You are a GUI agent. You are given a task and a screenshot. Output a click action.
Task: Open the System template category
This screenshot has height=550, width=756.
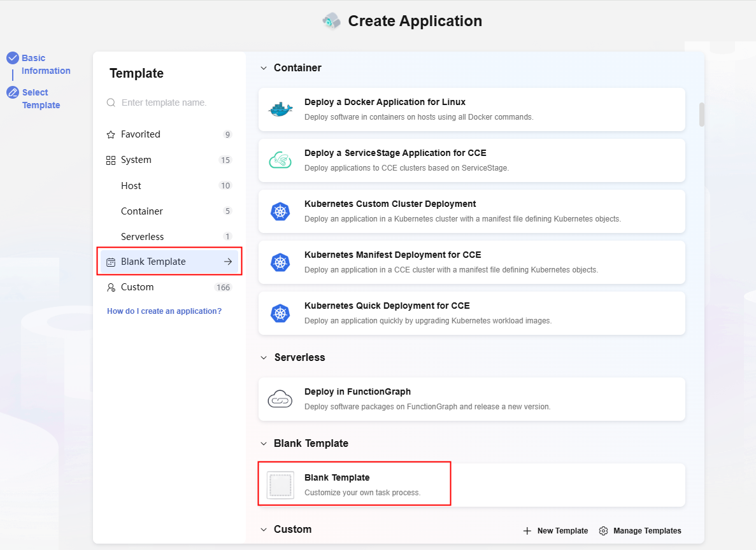coord(169,160)
